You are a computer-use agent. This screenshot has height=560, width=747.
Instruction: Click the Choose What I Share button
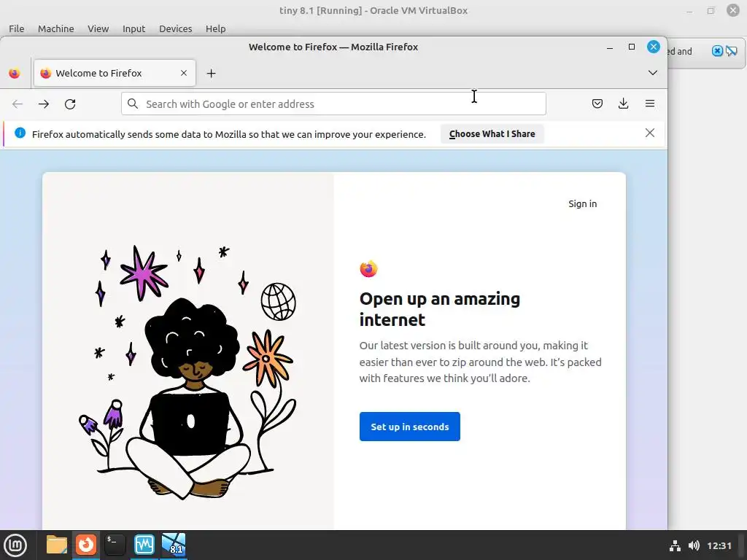pyautogui.click(x=492, y=134)
